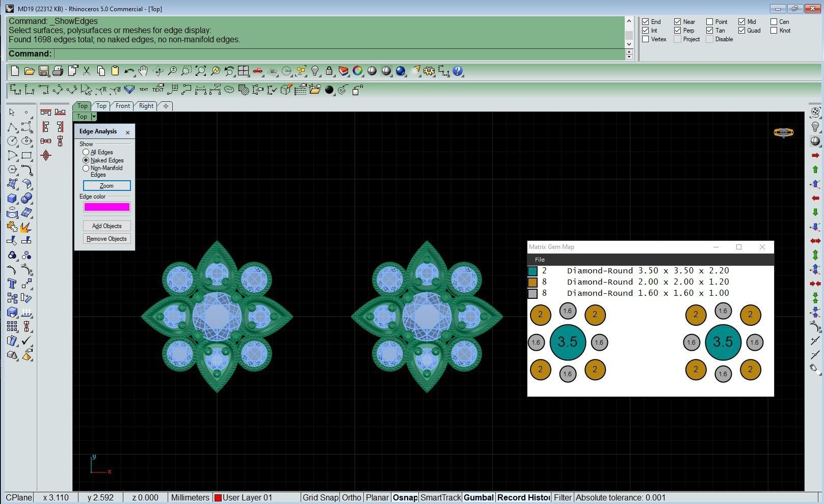Image resolution: width=824 pixels, height=504 pixels.
Task: Click the Hatch tool icon
Action: pos(244,90)
